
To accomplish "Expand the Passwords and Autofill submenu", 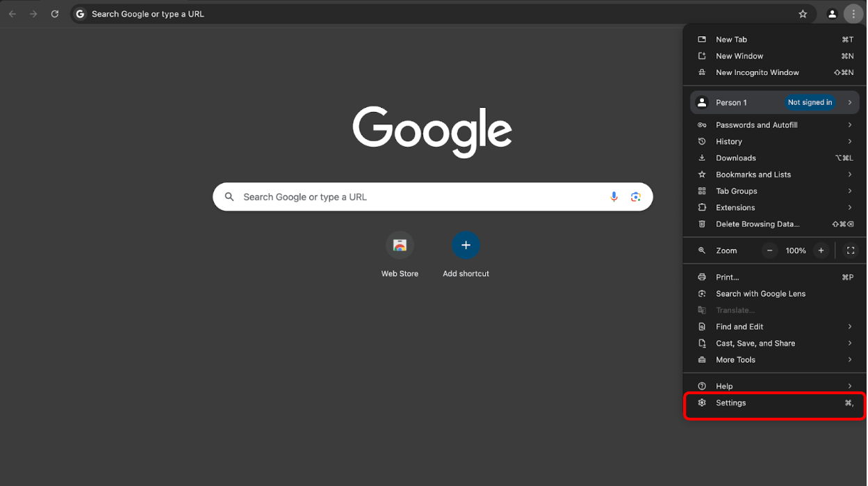I will pos(775,125).
